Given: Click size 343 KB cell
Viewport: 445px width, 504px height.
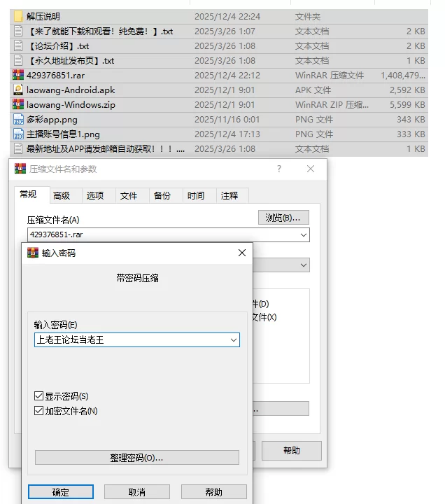Looking at the screenshot, I should (411, 120).
